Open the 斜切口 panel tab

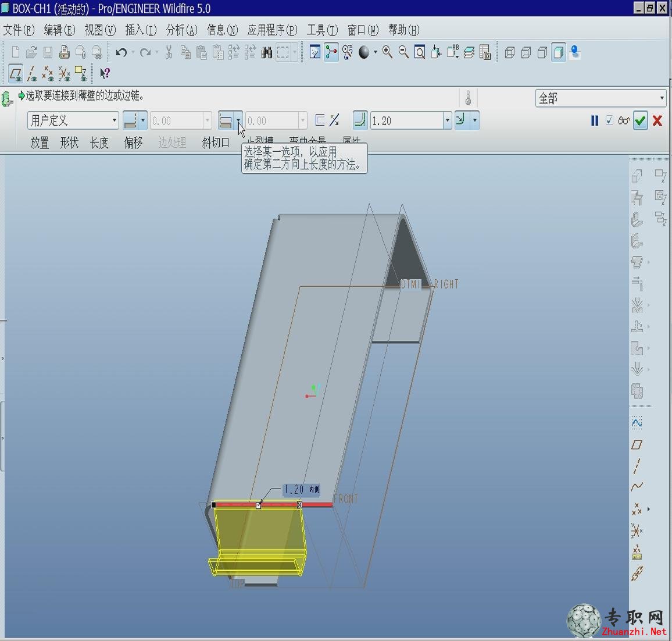tap(216, 143)
